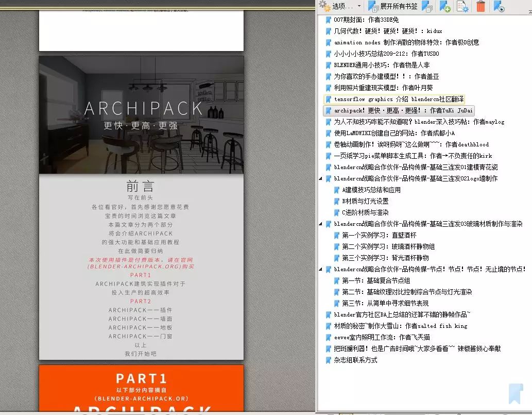
Task: Open sub-bookmark 第三个实例学习：背光酒杯静物
Action: [x=385, y=258]
